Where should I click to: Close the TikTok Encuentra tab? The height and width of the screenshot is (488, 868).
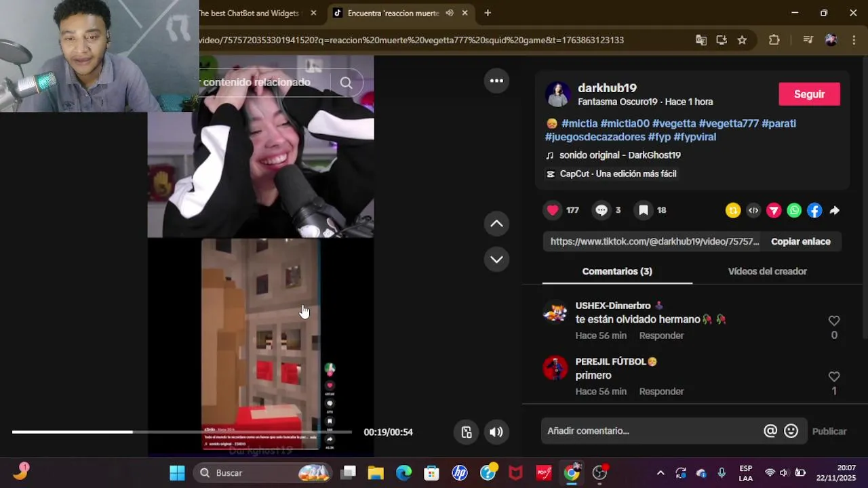(x=465, y=13)
